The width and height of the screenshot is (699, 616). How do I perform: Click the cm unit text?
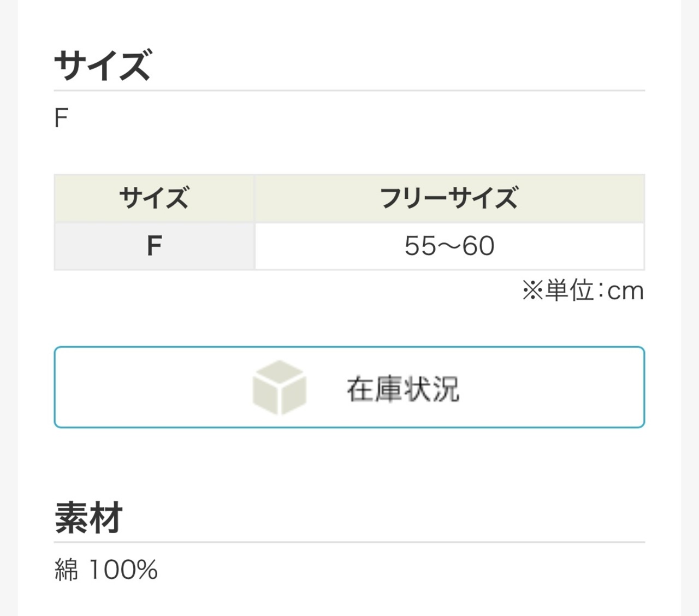(626, 291)
